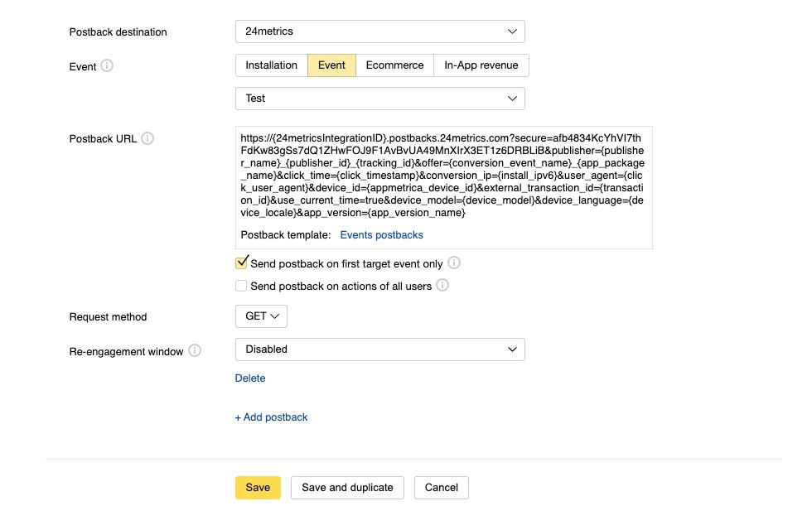812x530 pixels.
Task: Click the info icon next to Event label
Action: tap(107, 65)
